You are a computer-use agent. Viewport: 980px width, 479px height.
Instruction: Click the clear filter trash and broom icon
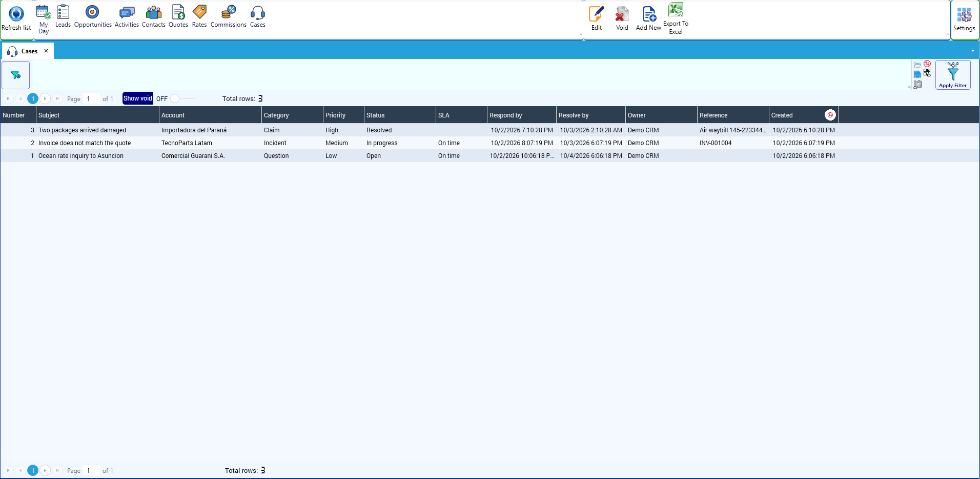(x=917, y=84)
